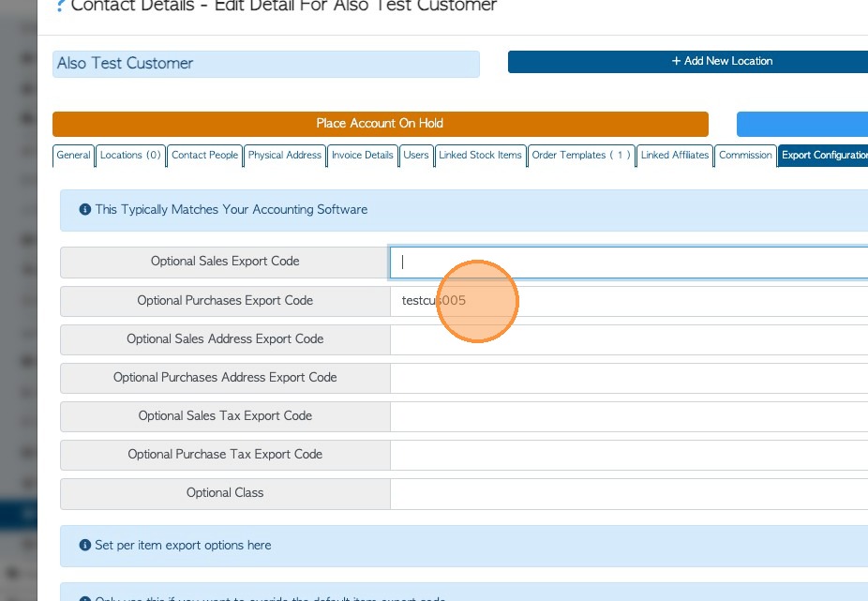Click the 'Optional Sales Export Code' label
The image size is (868, 601).
[225, 262]
